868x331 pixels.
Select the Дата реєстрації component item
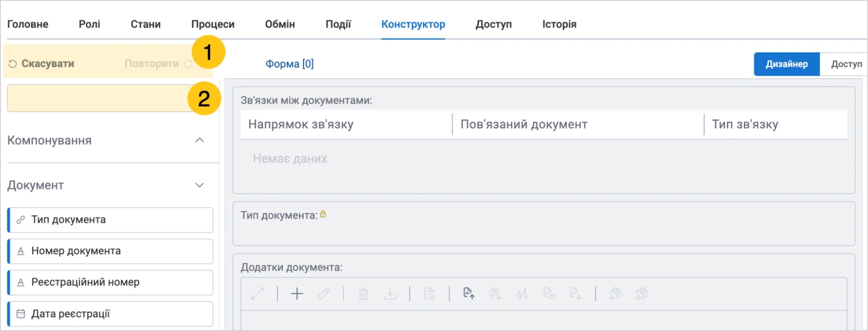pos(110,314)
